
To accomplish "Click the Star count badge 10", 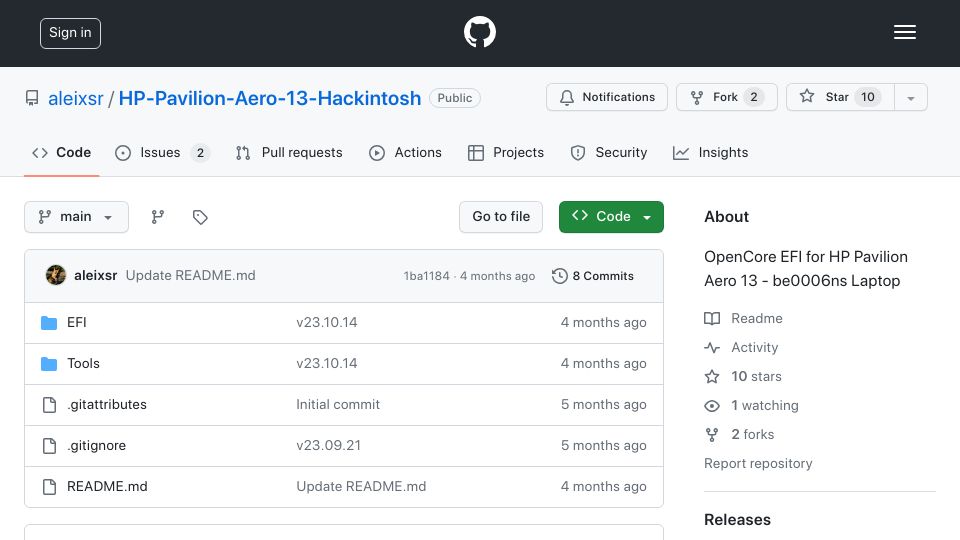I will point(868,97).
